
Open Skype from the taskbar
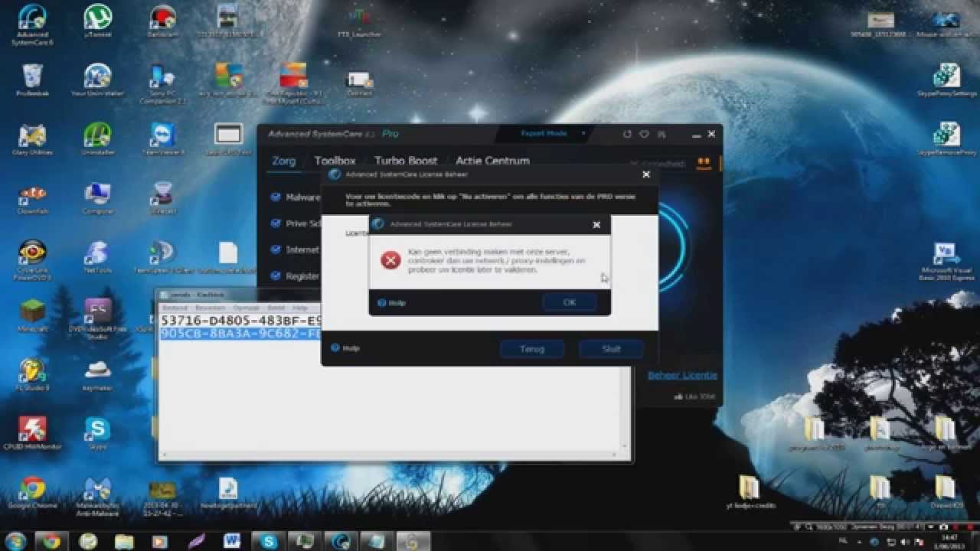coord(269,541)
